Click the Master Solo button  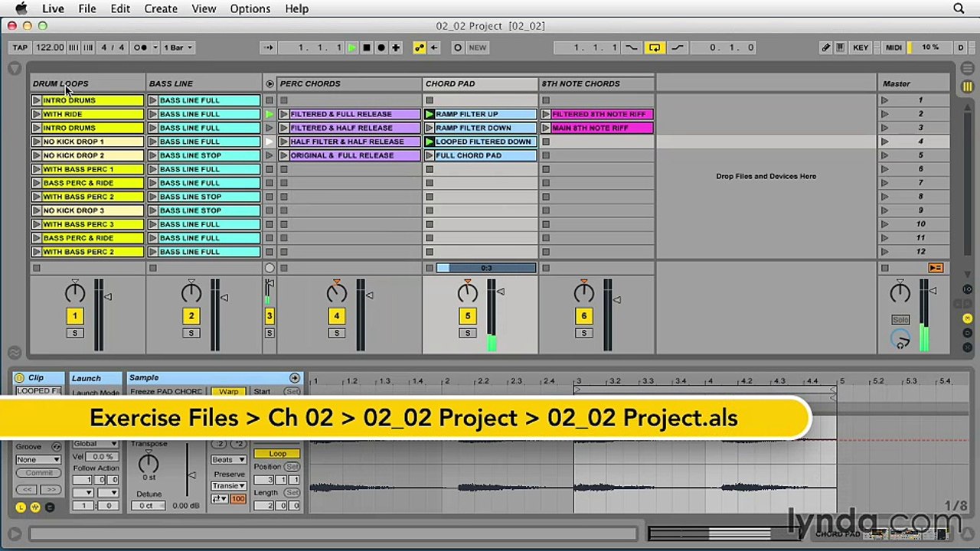(900, 319)
